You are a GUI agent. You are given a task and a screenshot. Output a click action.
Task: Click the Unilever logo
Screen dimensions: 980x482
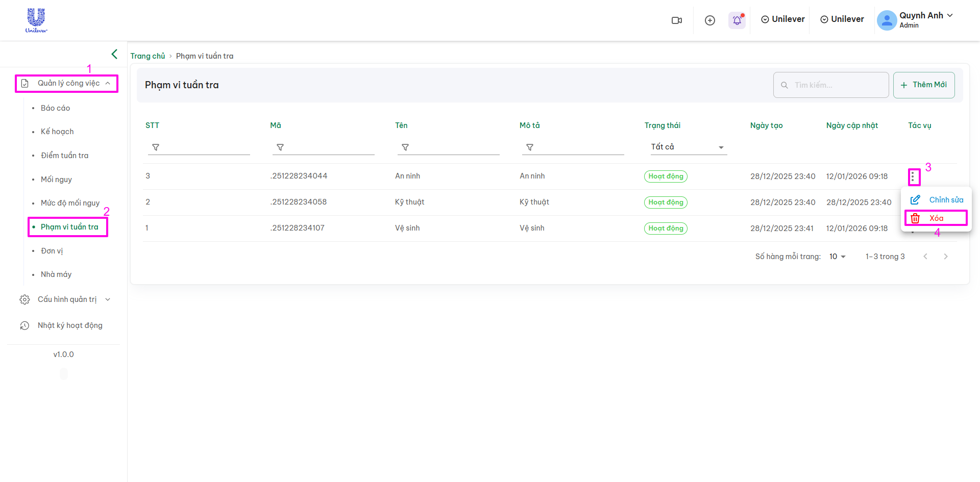click(36, 20)
